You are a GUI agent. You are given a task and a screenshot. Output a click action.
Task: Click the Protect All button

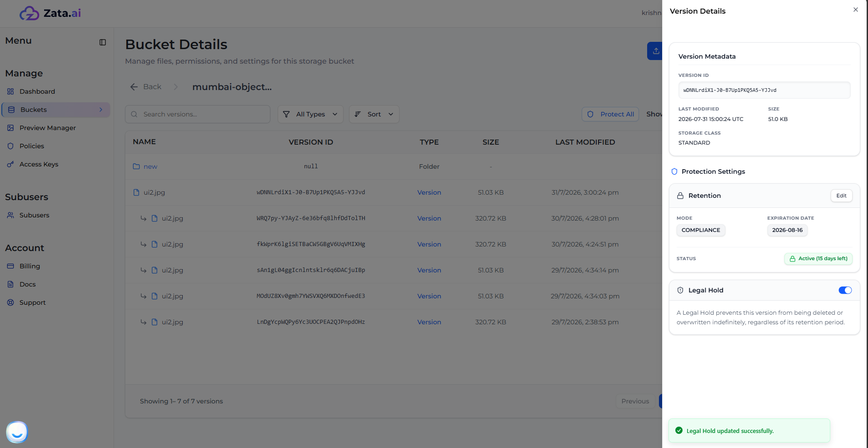click(610, 114)
